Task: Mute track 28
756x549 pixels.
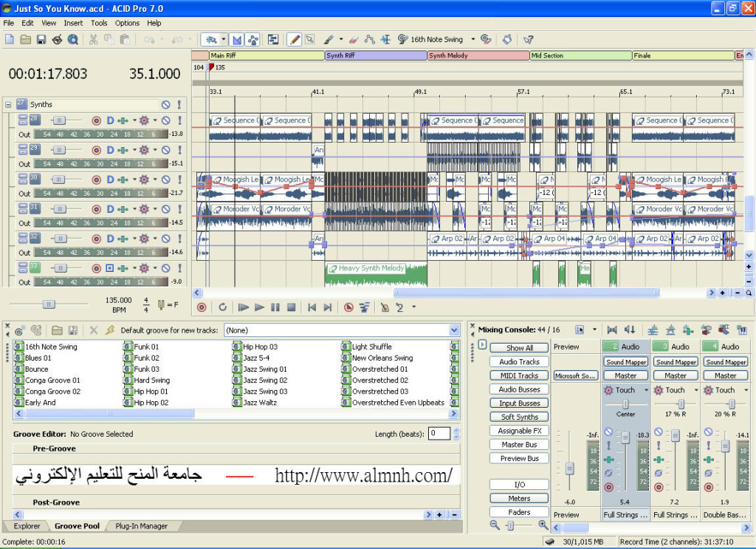Action: click(x=165, y=120)
